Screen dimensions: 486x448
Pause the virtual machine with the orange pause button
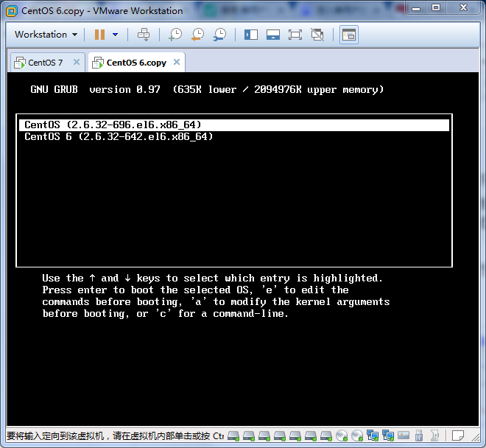(99, 35)
